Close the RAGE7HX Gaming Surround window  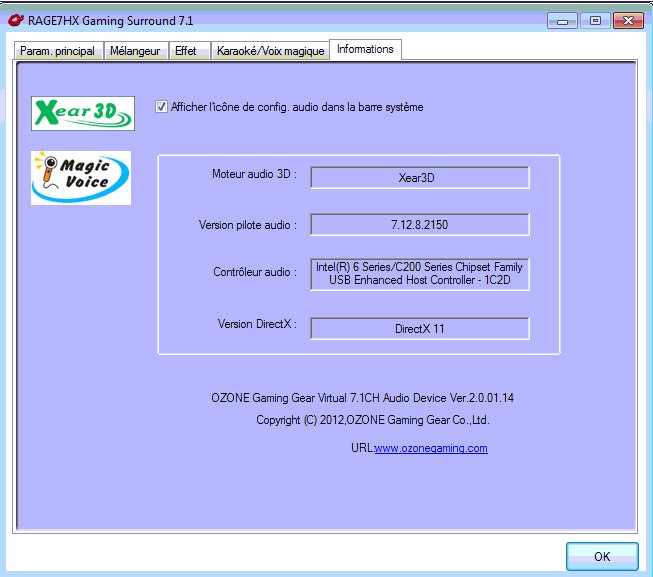[628, 21]
